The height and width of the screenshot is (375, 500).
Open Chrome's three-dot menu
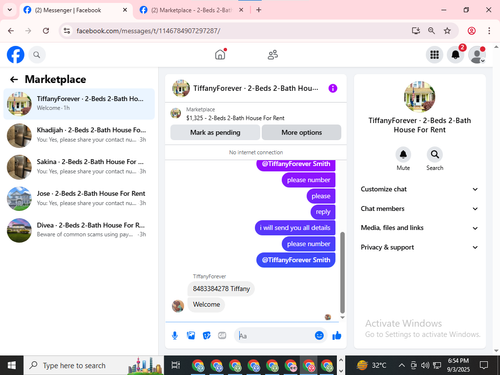(489, 31)
